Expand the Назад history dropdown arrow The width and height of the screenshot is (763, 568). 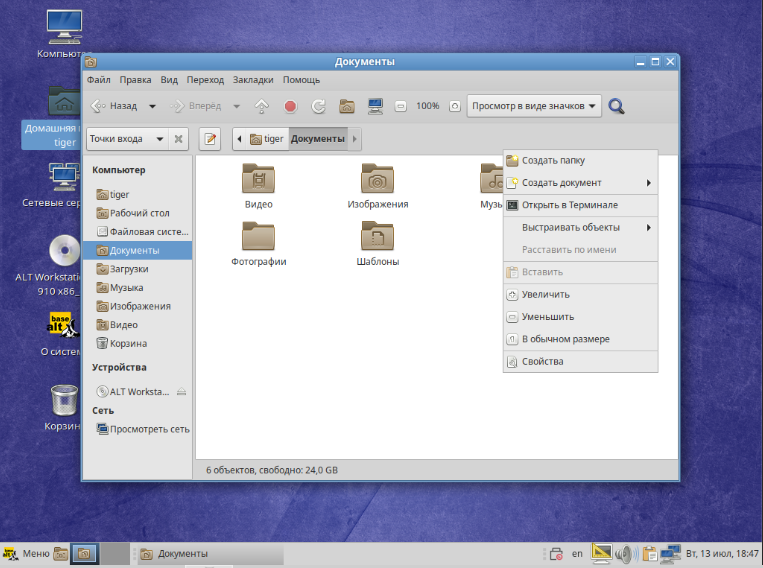click(x=152, y=106)
